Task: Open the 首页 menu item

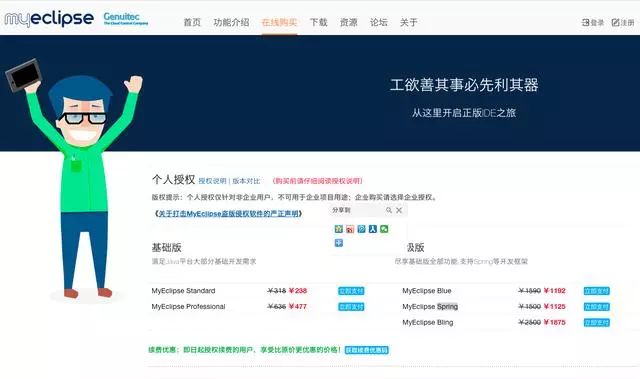Action: coord(192,22)
